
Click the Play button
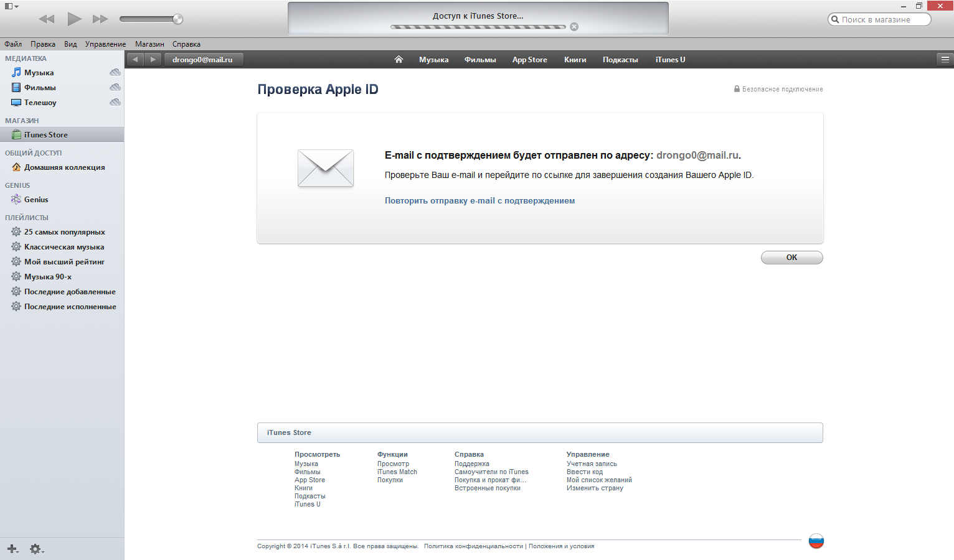(74, 19)
